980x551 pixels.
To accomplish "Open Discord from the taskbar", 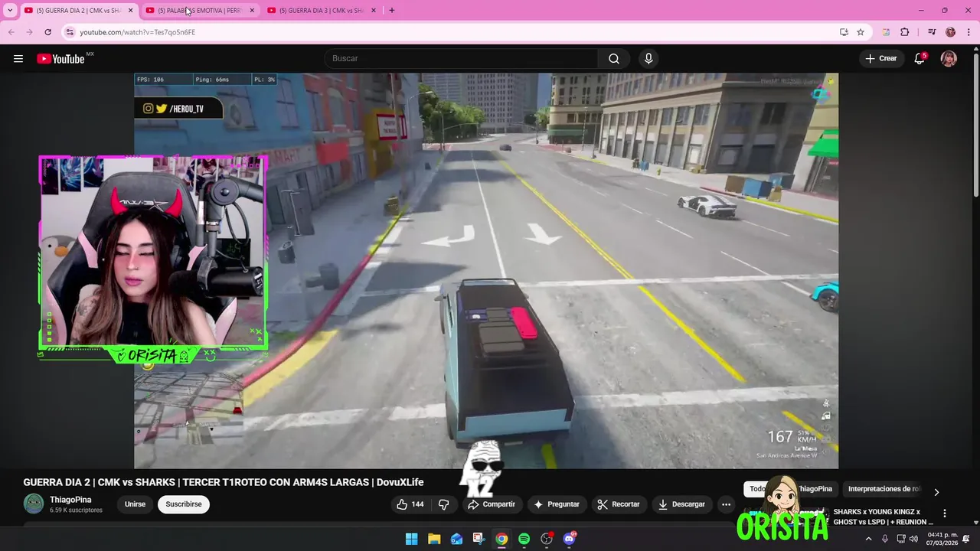I will click(x=569, y=539).
